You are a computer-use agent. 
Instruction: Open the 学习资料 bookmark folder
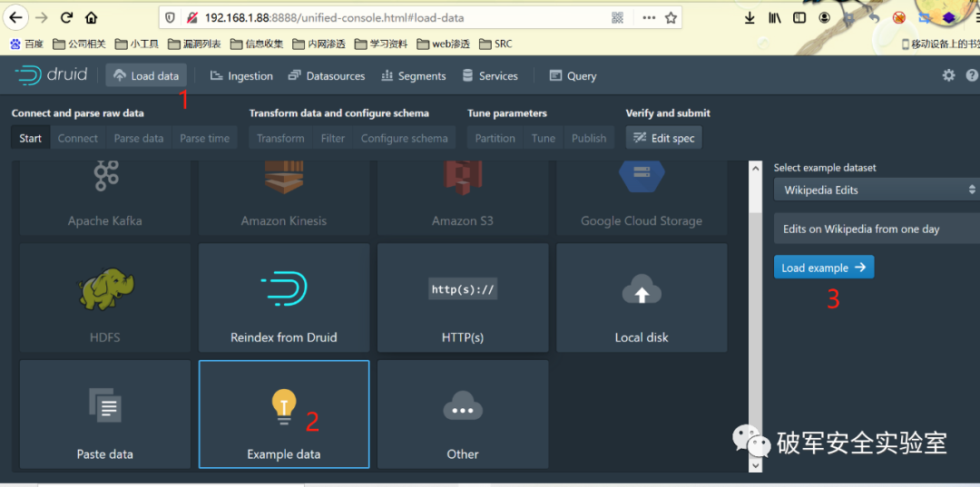(x=380, y=44)
